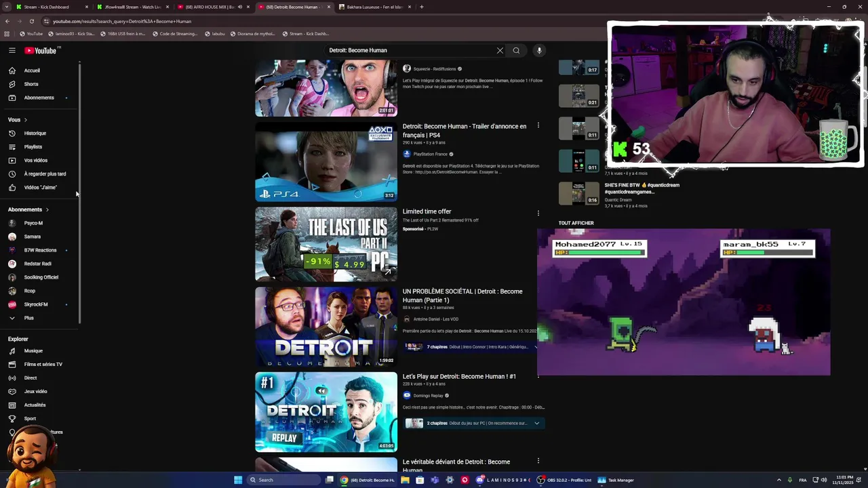Expand the Vous section

tap(18, 119)
